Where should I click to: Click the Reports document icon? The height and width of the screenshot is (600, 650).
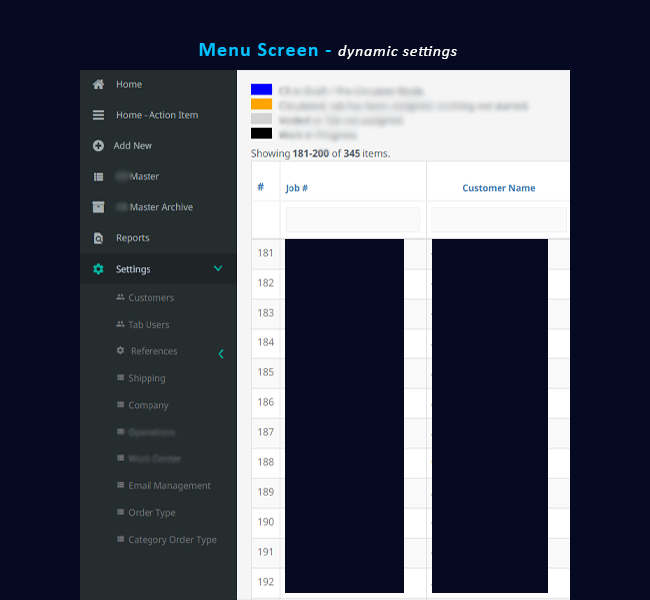pos(98,238)
